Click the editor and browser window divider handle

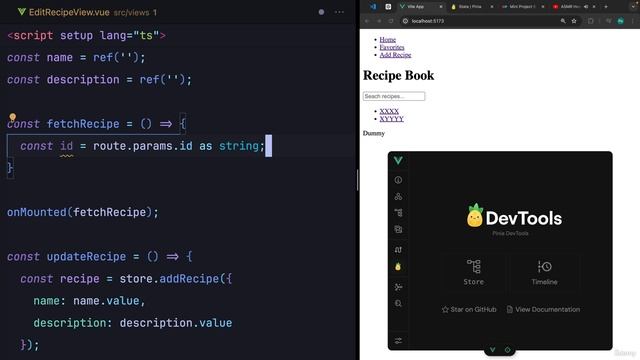[x=358, y=180]
